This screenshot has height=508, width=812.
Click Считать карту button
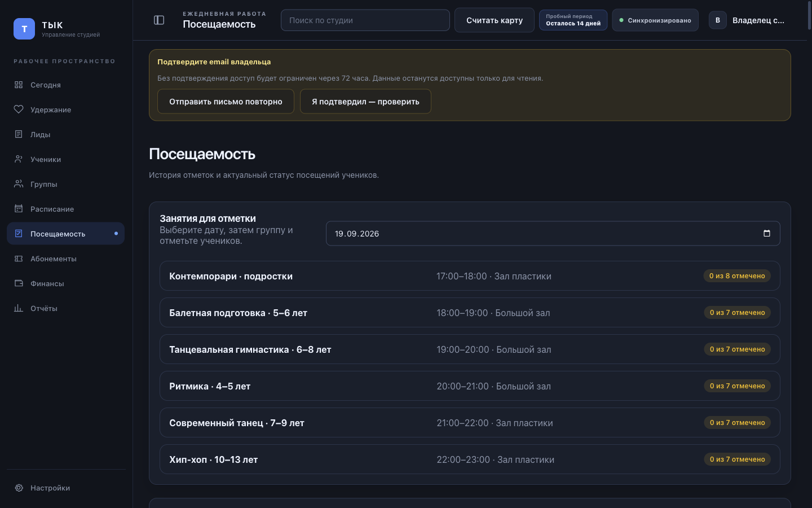coord(495,20)
